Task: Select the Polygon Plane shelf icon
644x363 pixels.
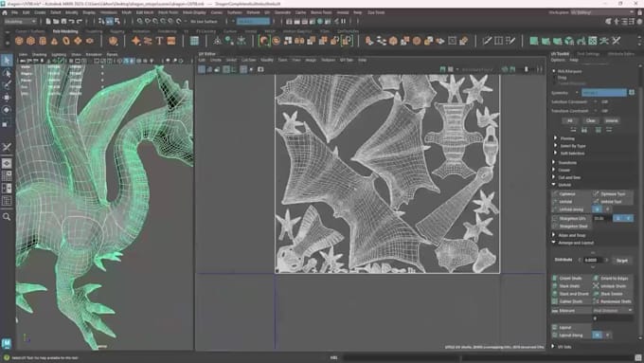Action: [78, 41]
